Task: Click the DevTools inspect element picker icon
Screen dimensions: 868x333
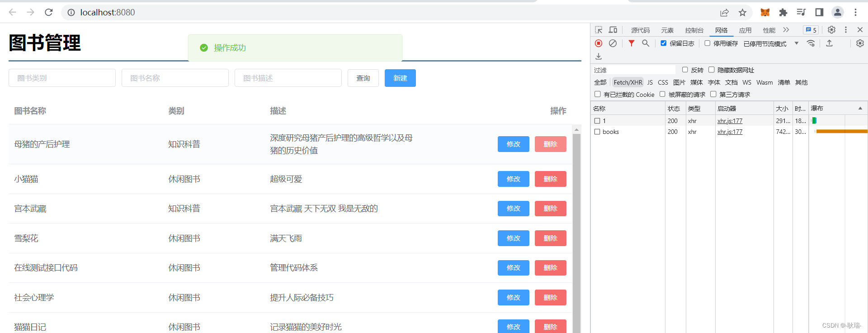Action: pyautogui.click(x=599, y=30)
